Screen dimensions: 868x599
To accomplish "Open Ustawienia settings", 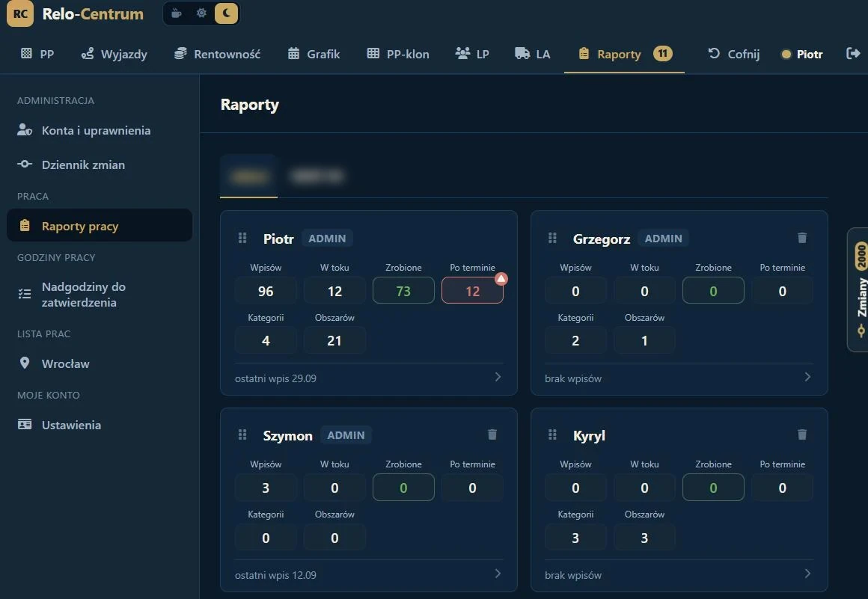I will pyautogui.click(x=100, y=425).
